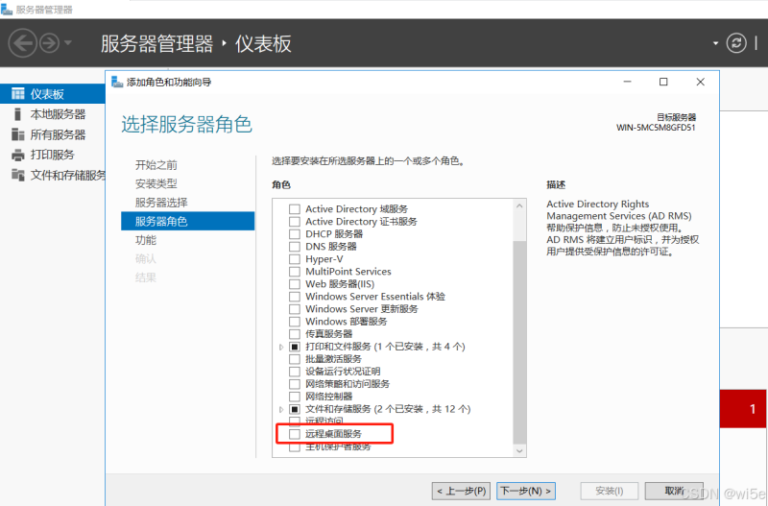Go to the 服务器选择 wizard step

[161, 202]
